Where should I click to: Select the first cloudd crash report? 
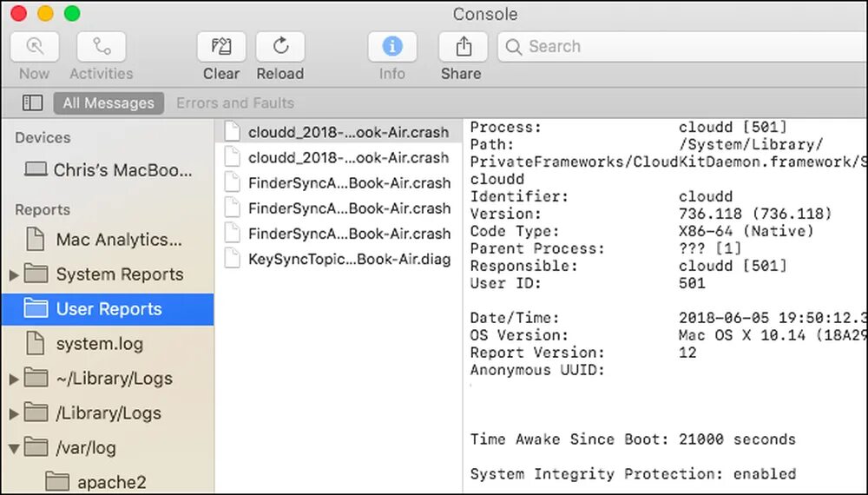[339, 132]
